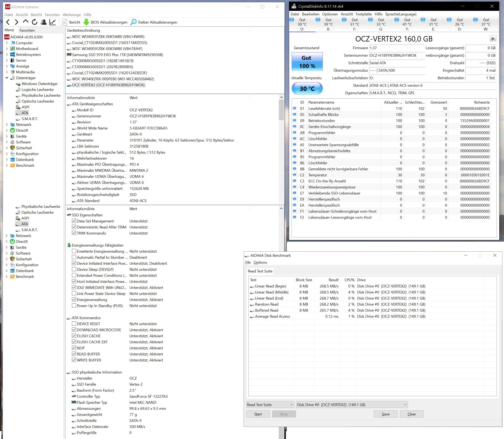504x439 pixels.
Task: Expand the upper Benchmark tree node
Action: pos(7,166)
